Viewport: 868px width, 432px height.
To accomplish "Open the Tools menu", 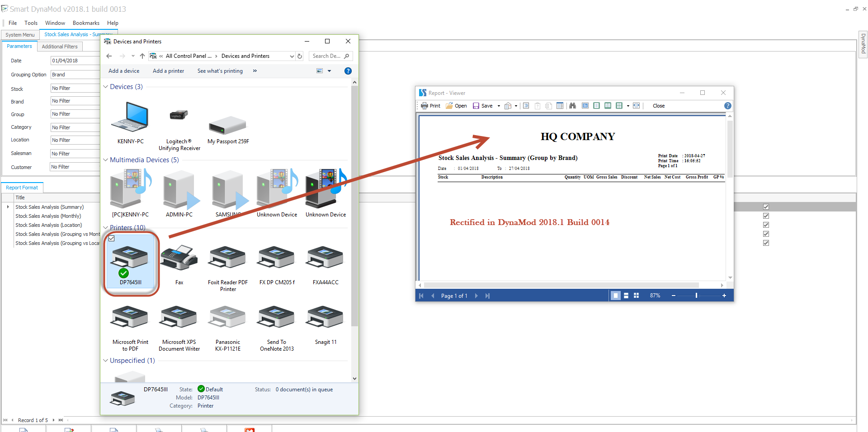I will 31,23.
